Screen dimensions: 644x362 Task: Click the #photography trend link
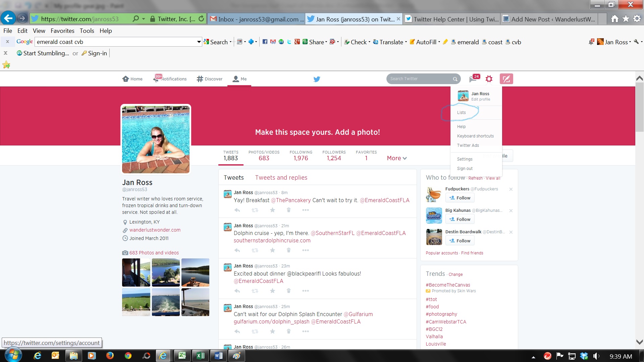point(441,314)
